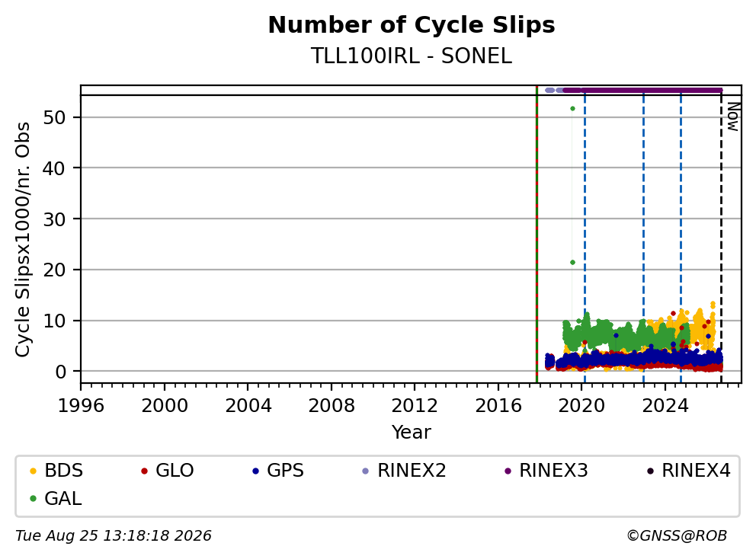The height and width of the screenshot is (559, 756).
Task: Select the subtitle 'TLL100IRL - SONEL'
Action: tap(412, 56)
